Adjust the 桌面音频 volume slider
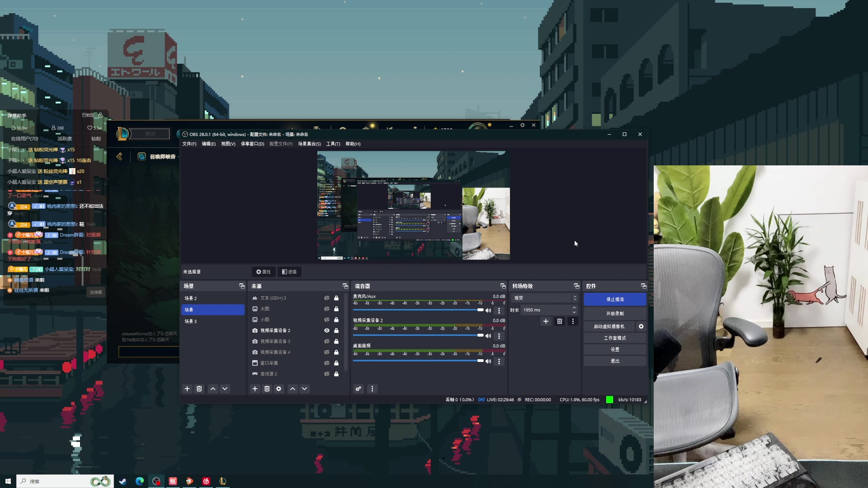This screenshot has height=488, width=868. click(x=418, y=361)
